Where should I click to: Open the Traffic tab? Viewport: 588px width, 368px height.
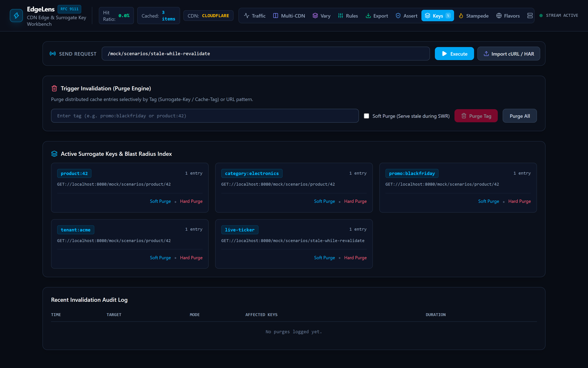pyautogui.click(x=255, y=16)
